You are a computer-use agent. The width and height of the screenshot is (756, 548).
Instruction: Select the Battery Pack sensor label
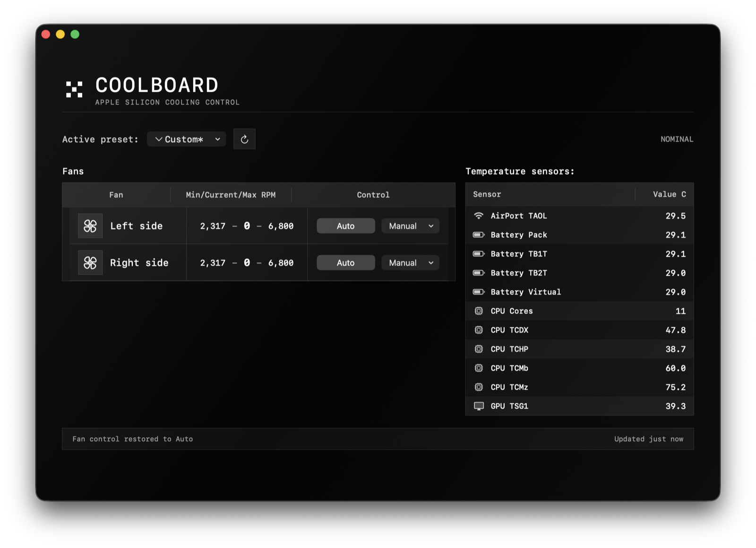coord(519,235)
